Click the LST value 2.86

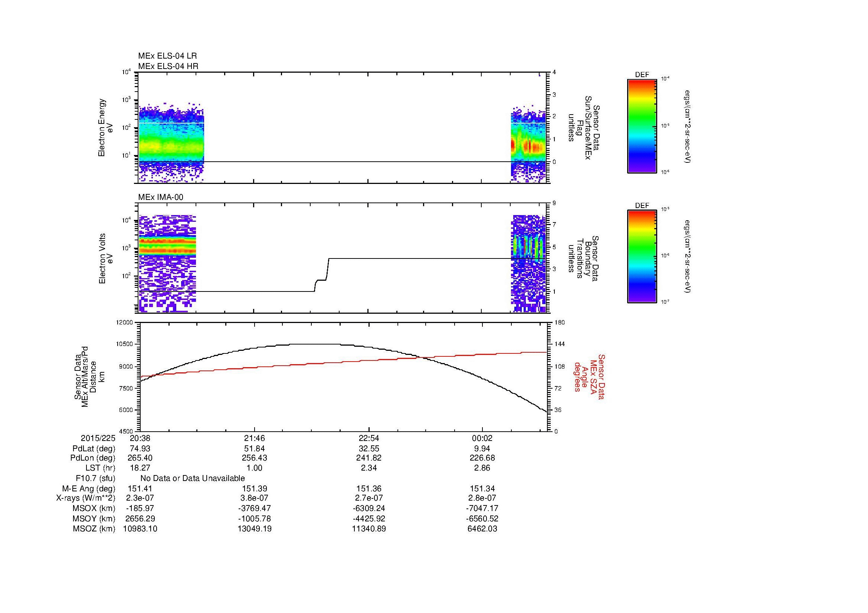(x=482, y=468)
